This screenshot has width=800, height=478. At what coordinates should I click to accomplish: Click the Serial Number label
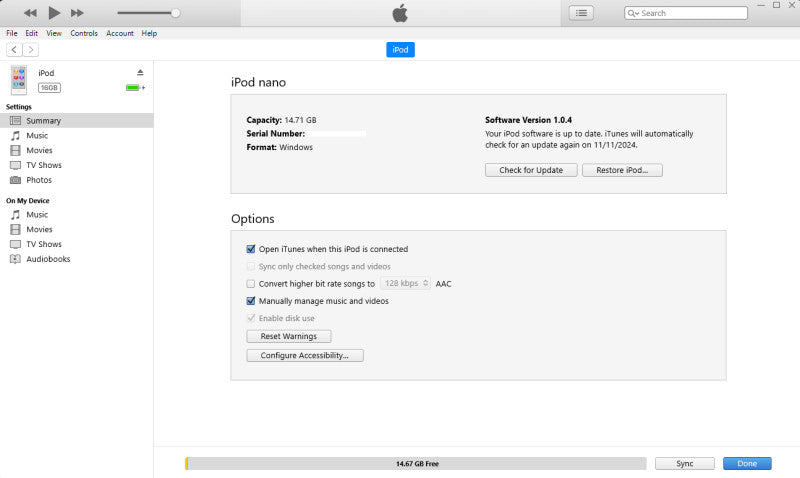(276, 134)
